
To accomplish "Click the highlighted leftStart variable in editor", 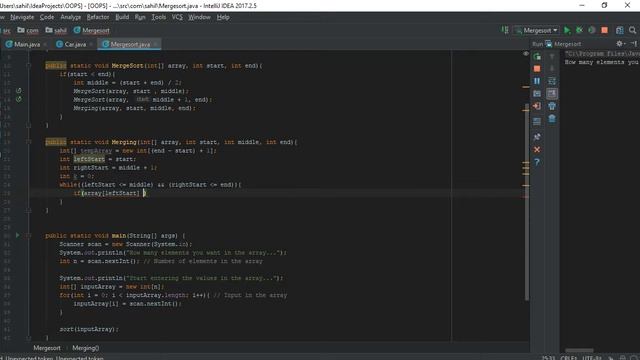I will 89,159.
